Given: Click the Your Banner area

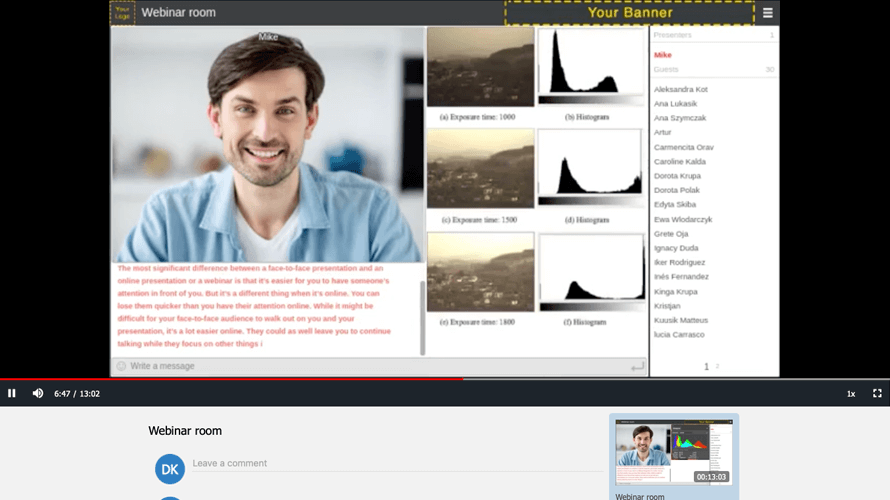Looking at the screenshot, I should pyautogui.click(x=629, y=13).
